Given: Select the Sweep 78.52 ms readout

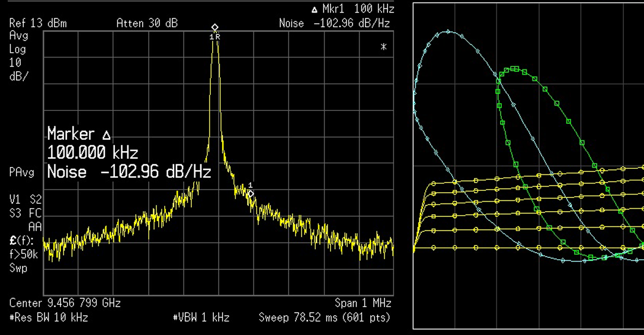Looking at the screenshot, I should click(325, 317).
